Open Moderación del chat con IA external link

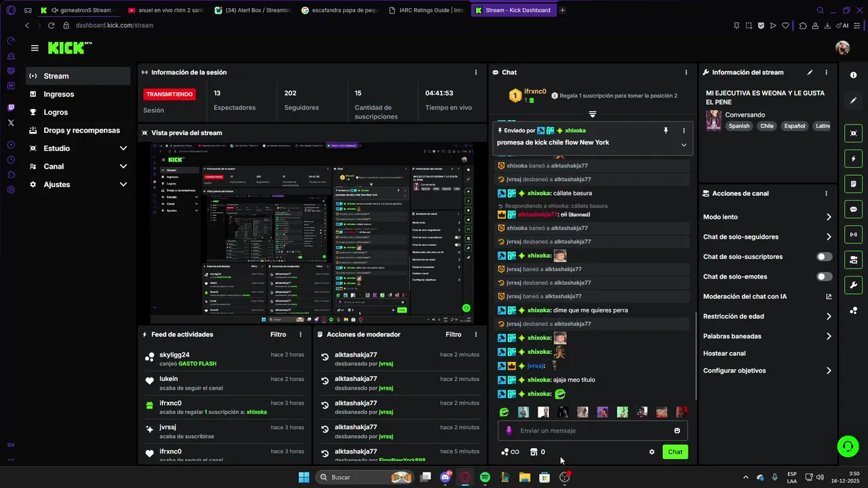829,296
